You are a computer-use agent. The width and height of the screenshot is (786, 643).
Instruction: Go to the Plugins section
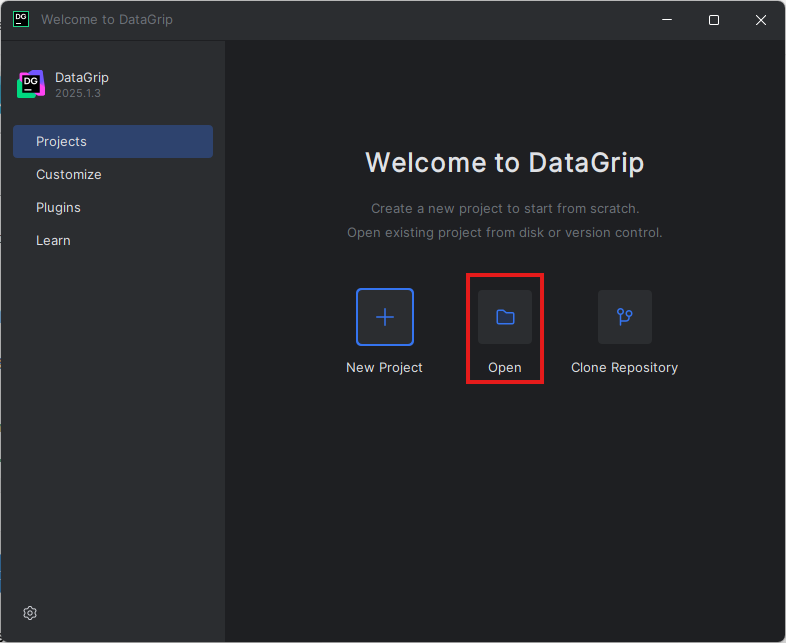pos(58,207)
